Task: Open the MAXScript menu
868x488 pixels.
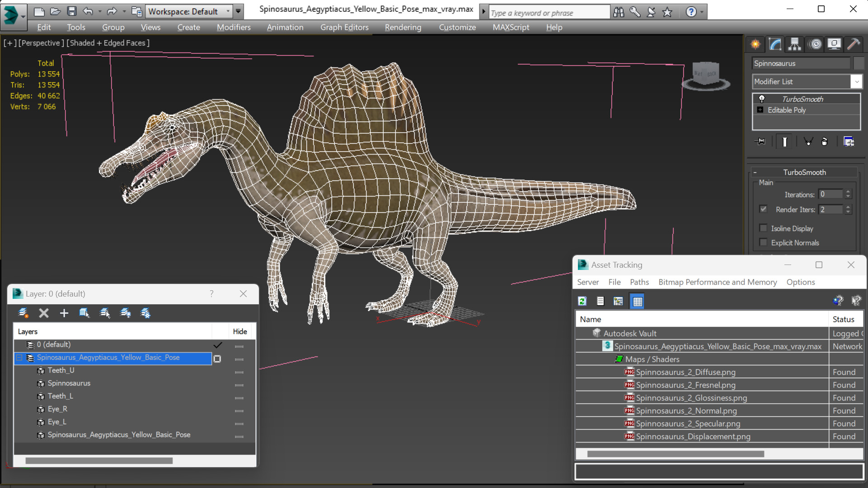Action: pyautogui.click(x=511, y=27)
